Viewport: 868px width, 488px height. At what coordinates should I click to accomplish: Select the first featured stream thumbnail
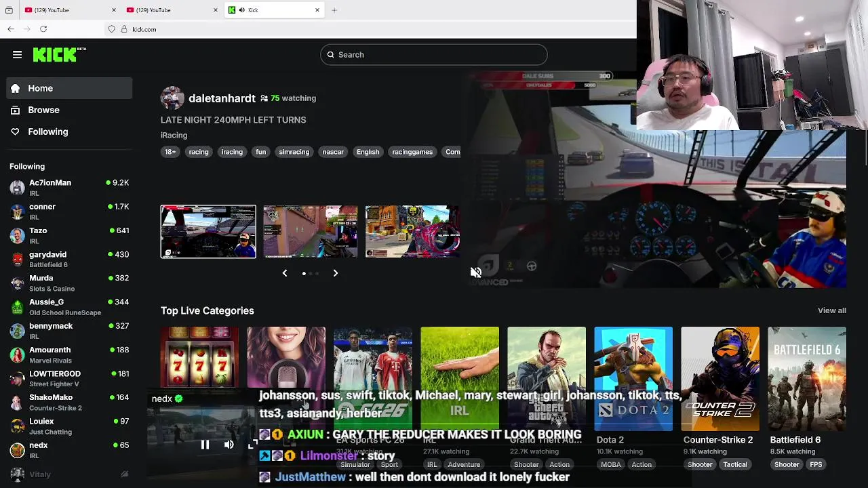[208, 232]
